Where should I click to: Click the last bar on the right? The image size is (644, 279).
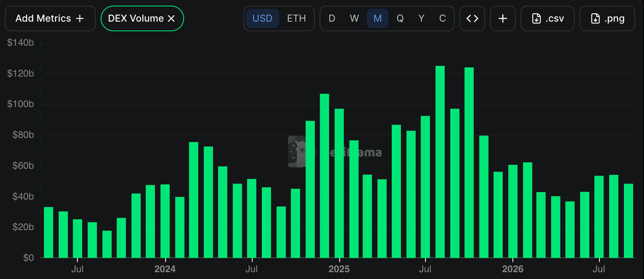(628, 220)
